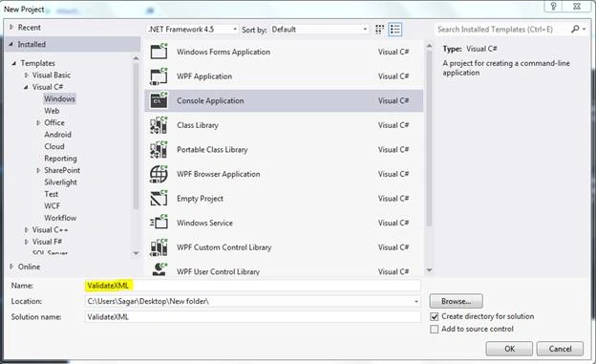The width and height of the screenshot is (596, 364).
Task: Expand the Recent section
Action: tap(11, 28)
